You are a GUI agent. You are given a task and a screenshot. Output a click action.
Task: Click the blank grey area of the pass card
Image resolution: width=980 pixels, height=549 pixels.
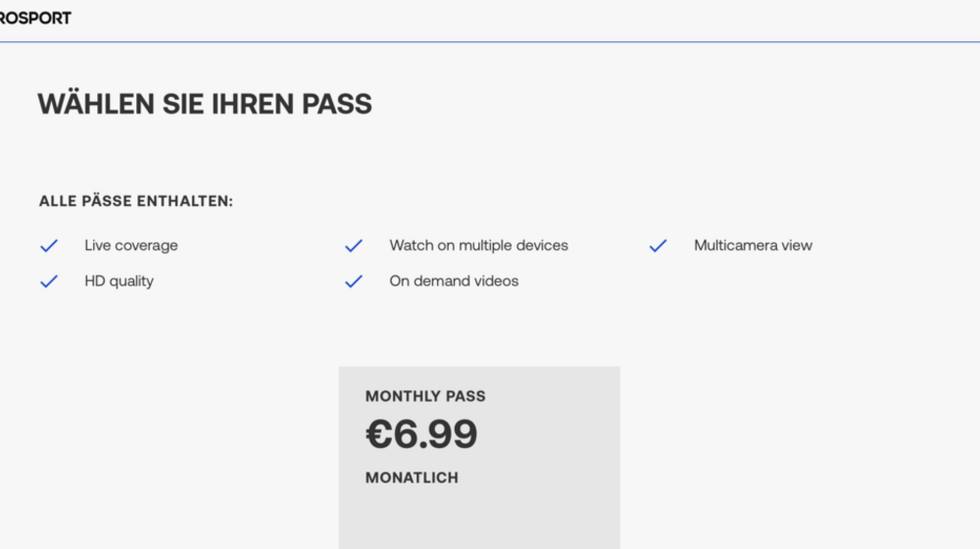[479, 519]
